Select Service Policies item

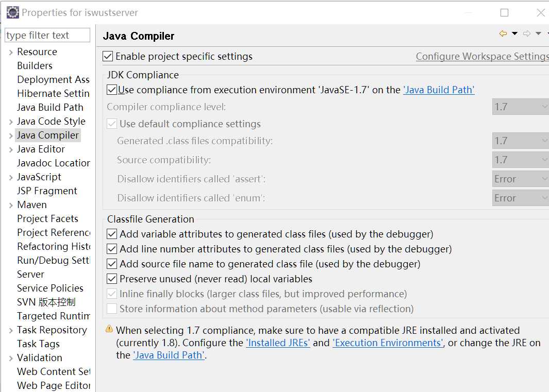point(50,288)
